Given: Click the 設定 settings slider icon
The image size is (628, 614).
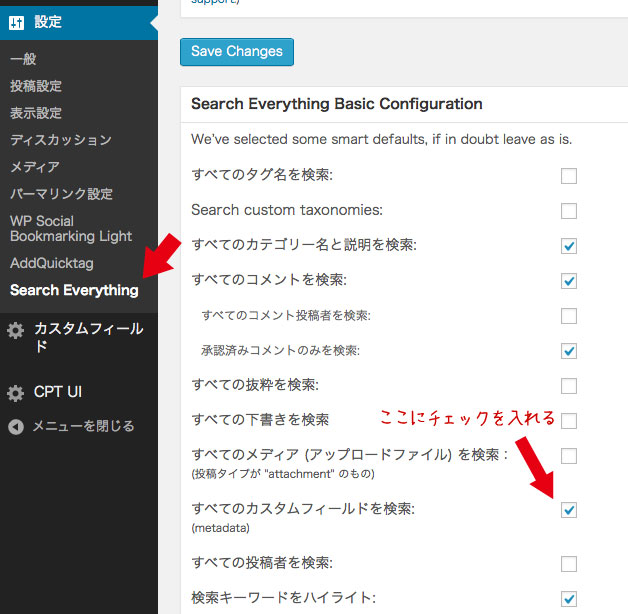Looking at the screenshot, I should pos(16,23).
